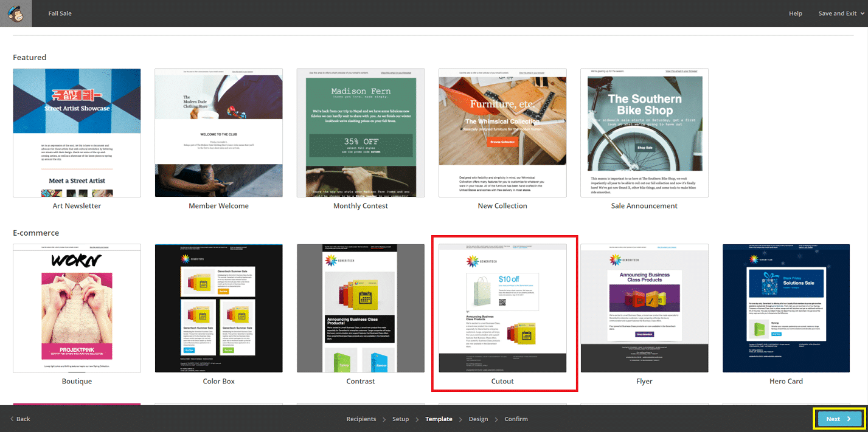Click the 'Boutique' template label
Image resolution: width=868 pixels, height=432 pixels.
tap(77, 382)
